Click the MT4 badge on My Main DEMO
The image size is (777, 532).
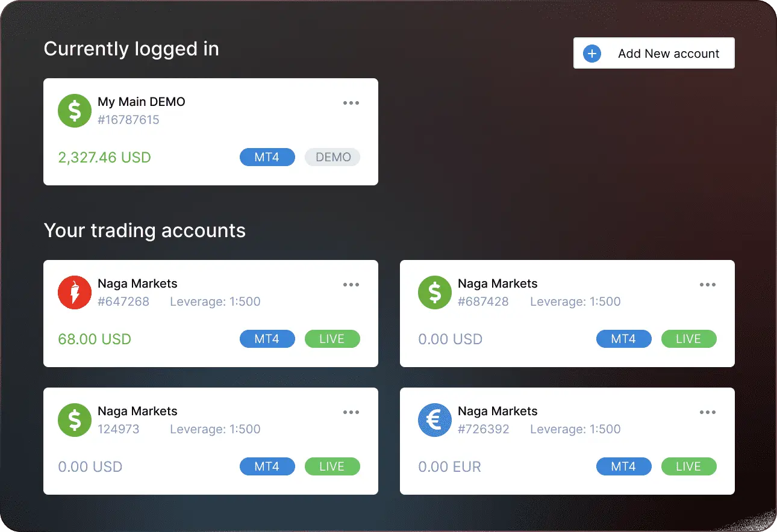coord(267,157)
